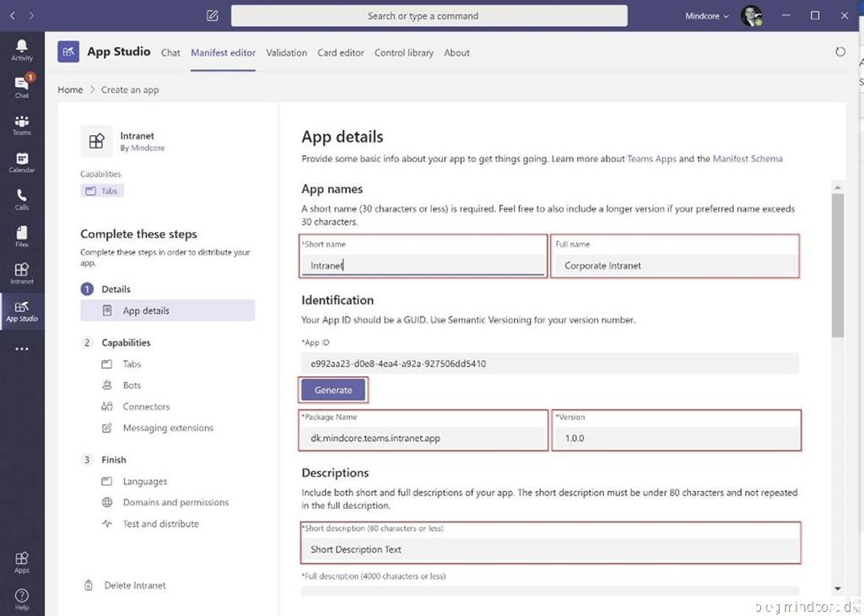Expand the Mindcore organization dropdown
The height and width of the screenshot is (616, 864).
click(x=707, y=15)
